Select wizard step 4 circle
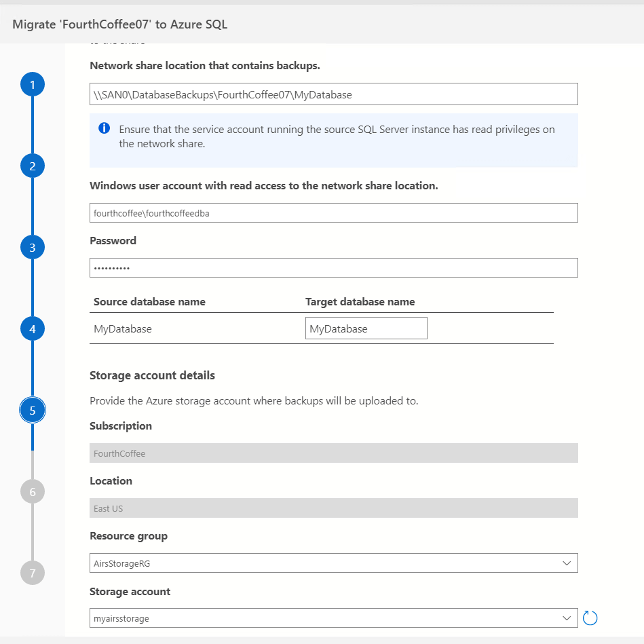 coord(33,329)
